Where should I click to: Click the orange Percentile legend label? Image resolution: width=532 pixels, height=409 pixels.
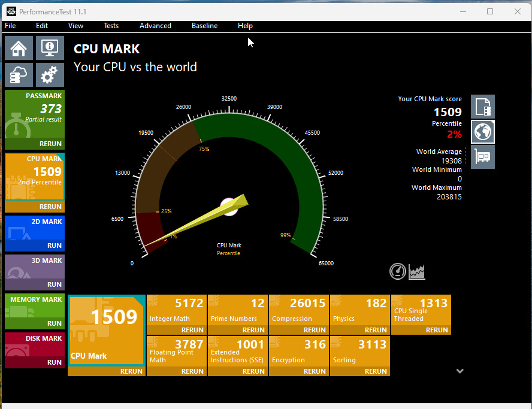point(228,253)
